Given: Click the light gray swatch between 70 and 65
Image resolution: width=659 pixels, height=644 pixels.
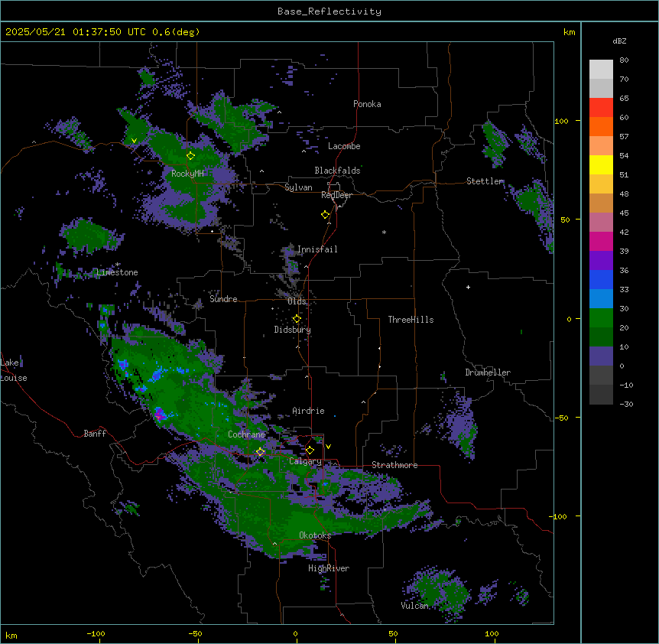Looking at the screenshot, I should (601, 88).
